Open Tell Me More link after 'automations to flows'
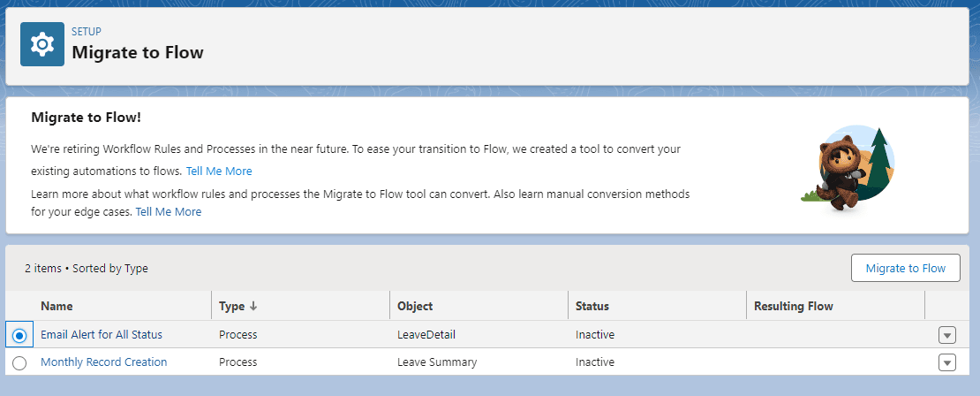Image resolution: width=980 pixels, height=396 pixels. click(219, 171)
